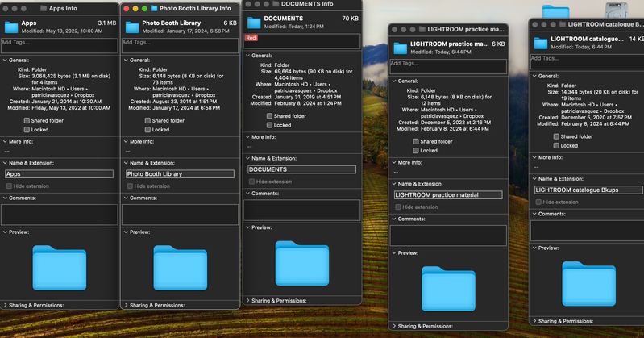Click Add Tags field in LIGHTROOM practice Info
Screen dimensions: 644x338
click(x=448, y=66)
